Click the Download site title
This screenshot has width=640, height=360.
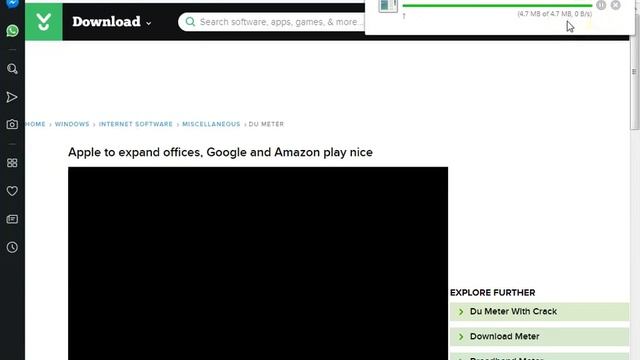coord(106,22)
